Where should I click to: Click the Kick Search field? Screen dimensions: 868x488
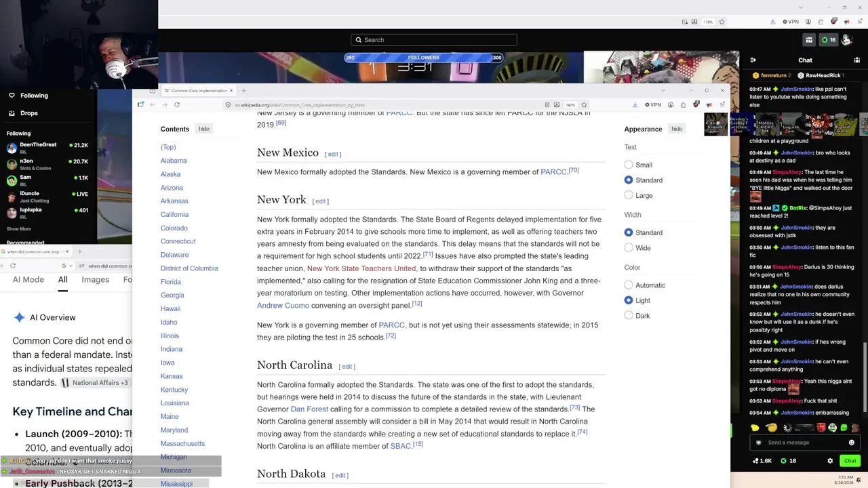pos(434,40)
